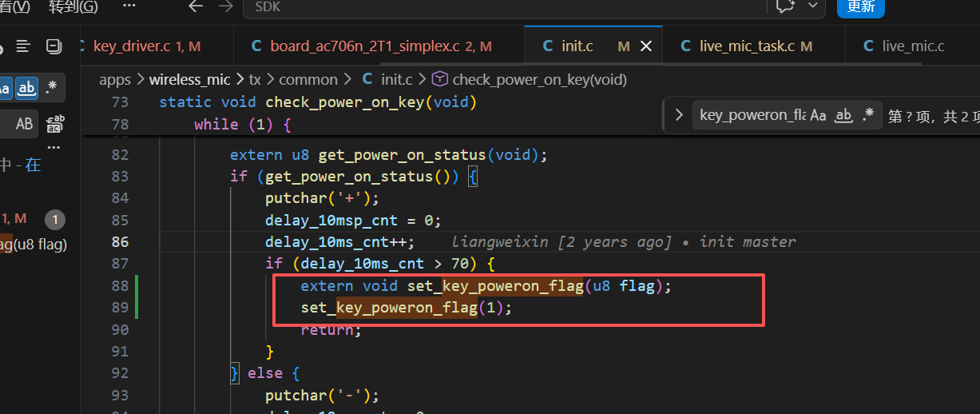Screen dimensions: 980x414
Task: Click Replace All icon in sidebar
Action: tap(55, 123)
